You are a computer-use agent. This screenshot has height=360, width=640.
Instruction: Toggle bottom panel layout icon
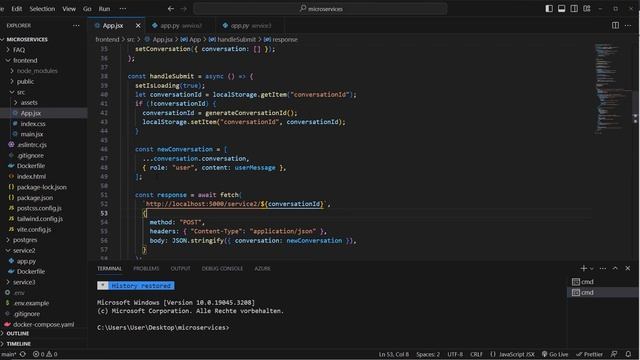pos(562,9)
